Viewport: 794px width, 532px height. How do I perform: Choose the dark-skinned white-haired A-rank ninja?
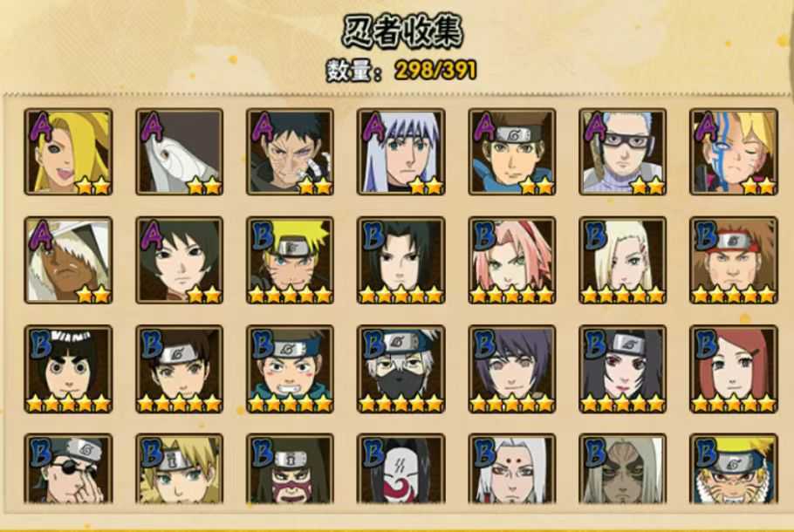(x=68, y=260)
